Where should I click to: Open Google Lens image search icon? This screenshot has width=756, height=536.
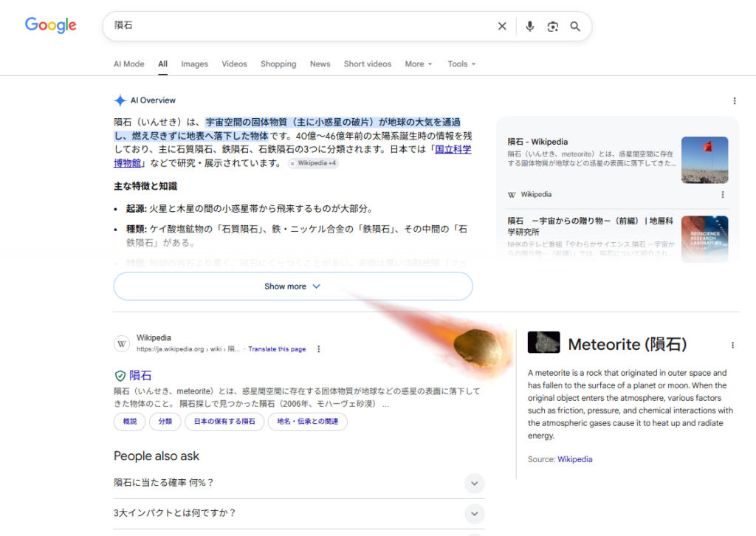coord(552,26)
